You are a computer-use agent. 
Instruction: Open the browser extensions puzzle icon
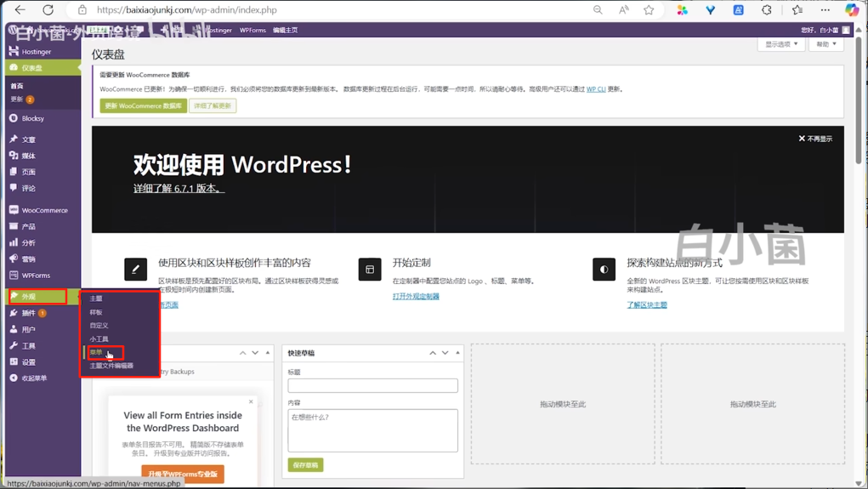[x=767, y=10]
